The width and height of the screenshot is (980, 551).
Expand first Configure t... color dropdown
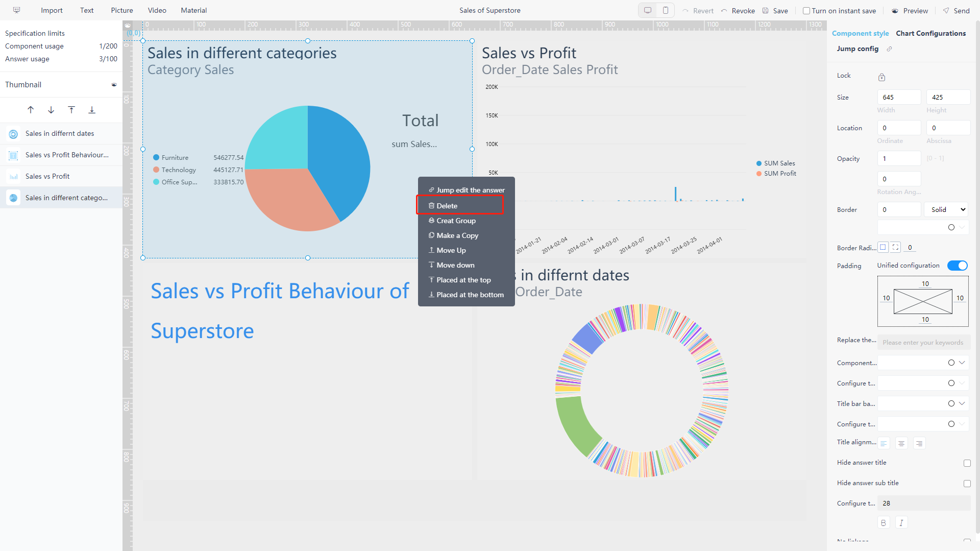click(x=923, y=383)
